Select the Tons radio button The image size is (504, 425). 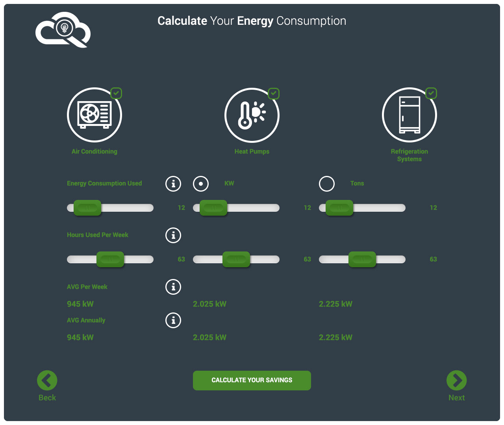327,184
